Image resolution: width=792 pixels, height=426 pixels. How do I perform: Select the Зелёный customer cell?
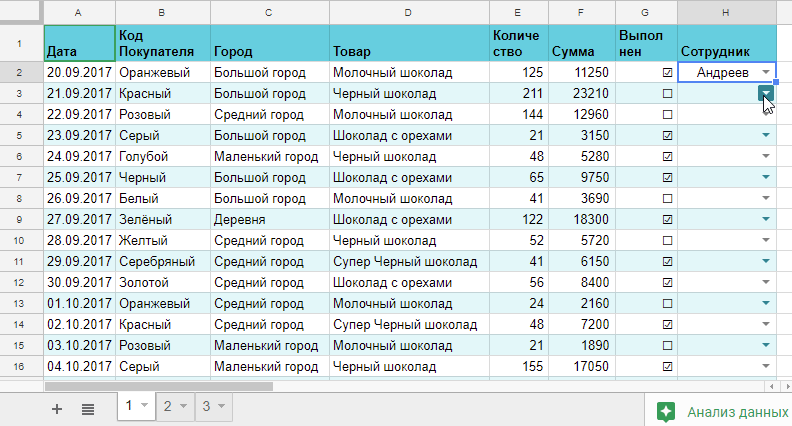(163, 220)
